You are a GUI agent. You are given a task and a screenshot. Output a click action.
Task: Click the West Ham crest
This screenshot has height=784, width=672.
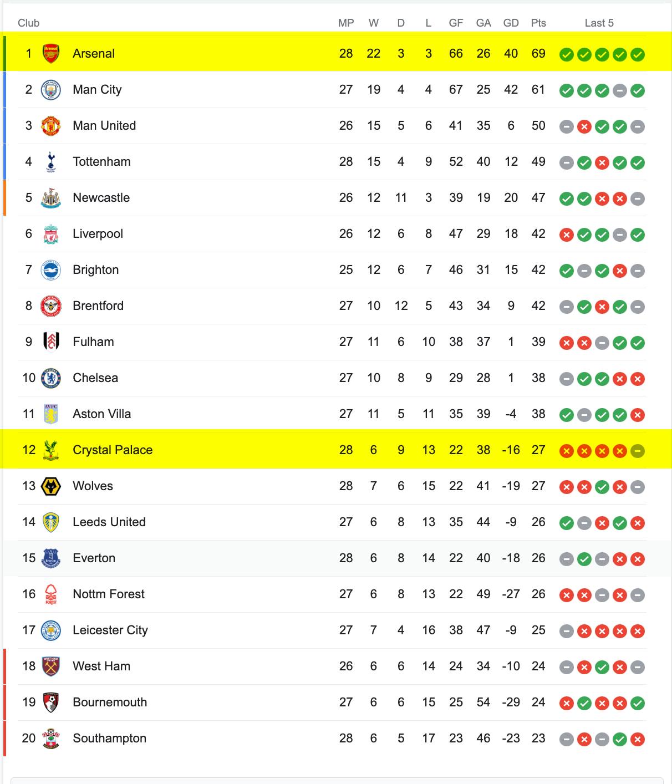coord(51,666)
